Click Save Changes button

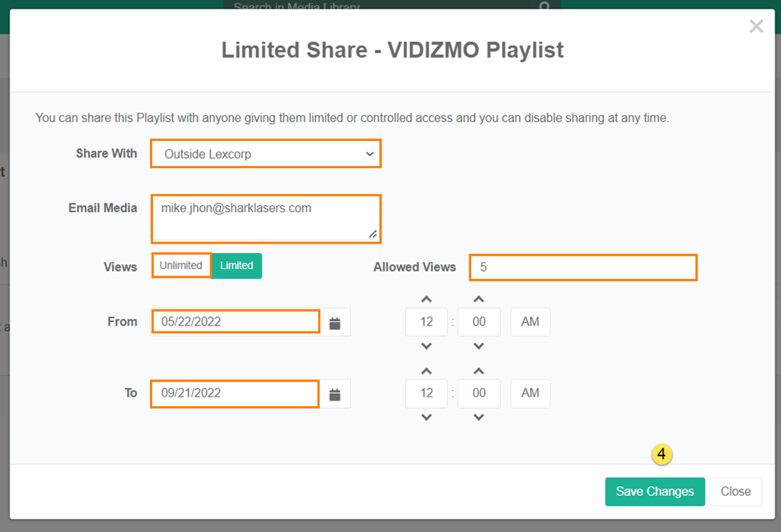click(654, 492)
